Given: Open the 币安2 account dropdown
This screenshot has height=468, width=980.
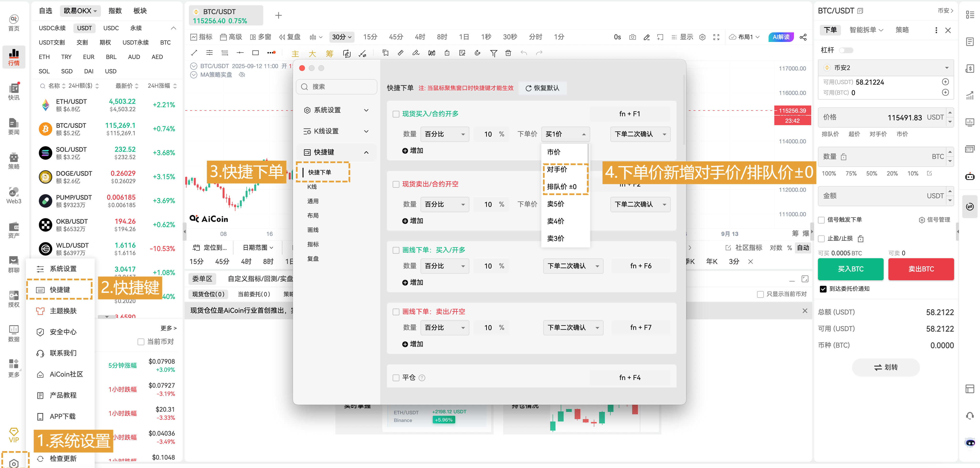Looking at the screenshot, I should 885,68.
